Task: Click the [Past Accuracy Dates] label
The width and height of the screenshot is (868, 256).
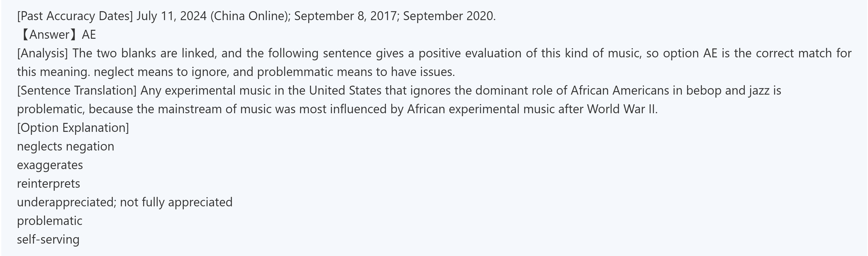Action: coord(75,16)
